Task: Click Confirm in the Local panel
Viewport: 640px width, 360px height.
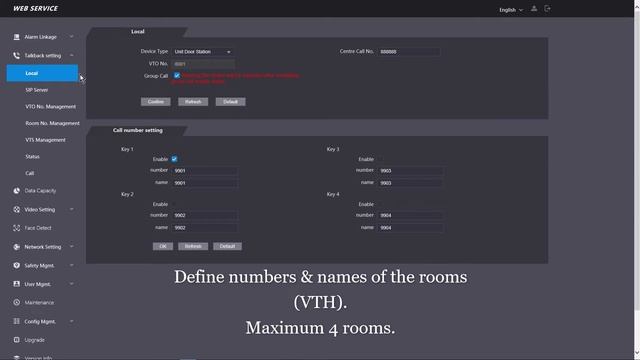Action: 156,102
